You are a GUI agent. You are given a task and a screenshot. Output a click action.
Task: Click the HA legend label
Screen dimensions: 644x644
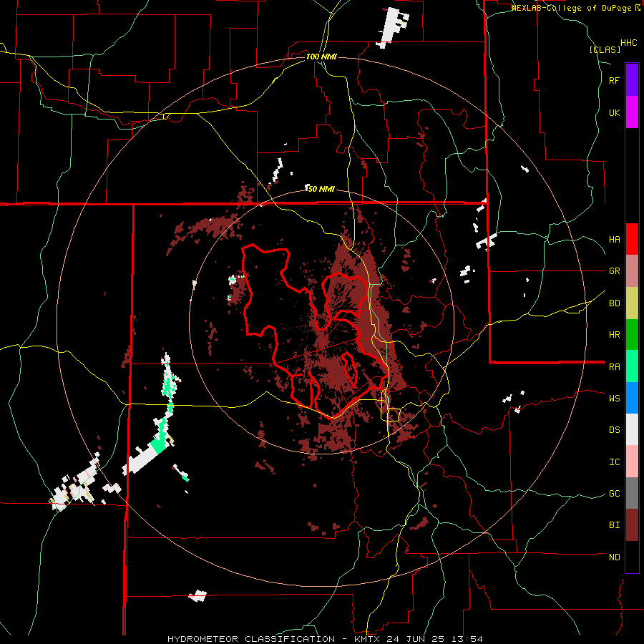point(614,240)
